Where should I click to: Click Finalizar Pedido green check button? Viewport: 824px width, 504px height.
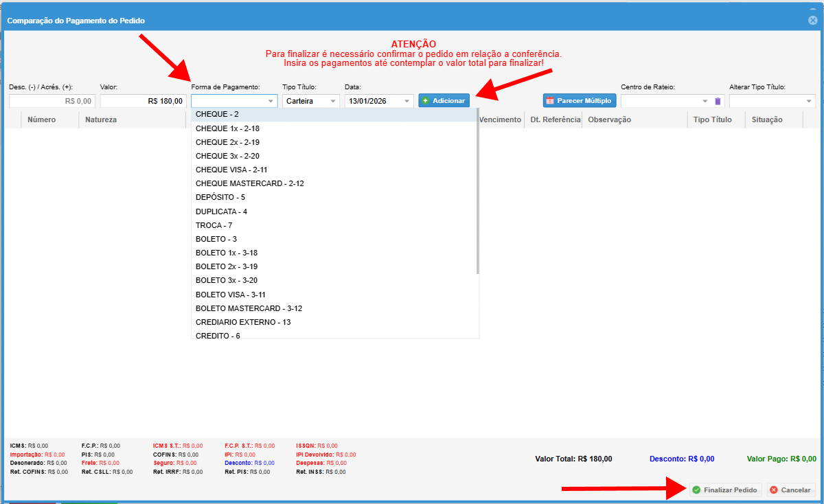[x=725, y=490]
